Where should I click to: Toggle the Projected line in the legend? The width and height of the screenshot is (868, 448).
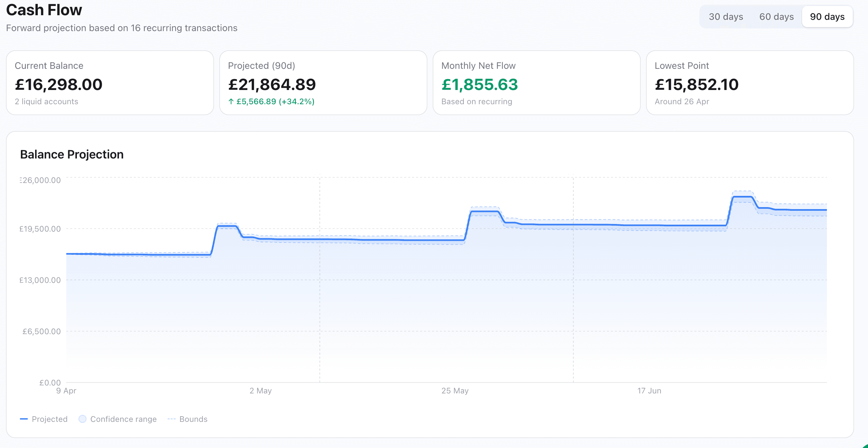(49, 419)
